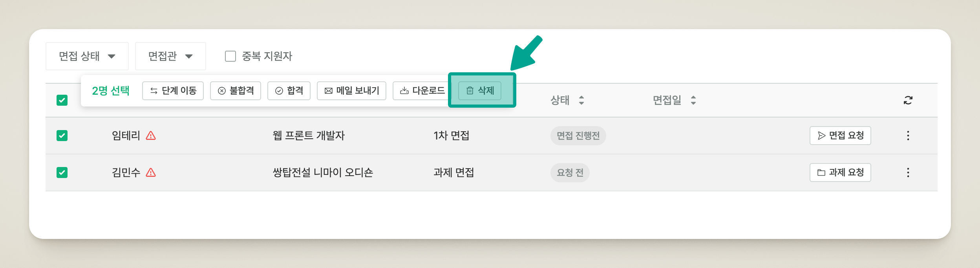
Task: Open the 면접 상태 filter dropdown
Action: pyautogui.click(x=87, y=56)
